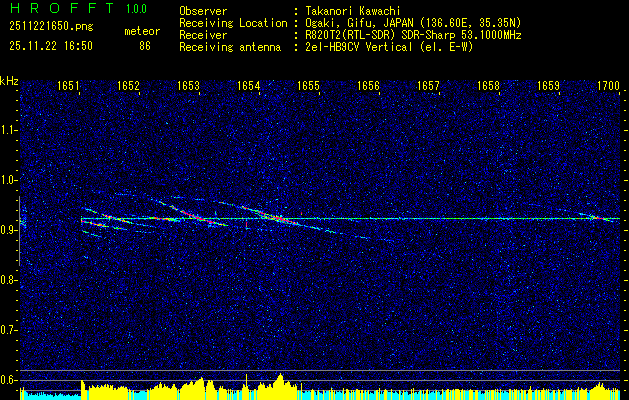Click frequency axis label 0.8
629x400 pixels.
pyautogui.click(x=9, y=280)
